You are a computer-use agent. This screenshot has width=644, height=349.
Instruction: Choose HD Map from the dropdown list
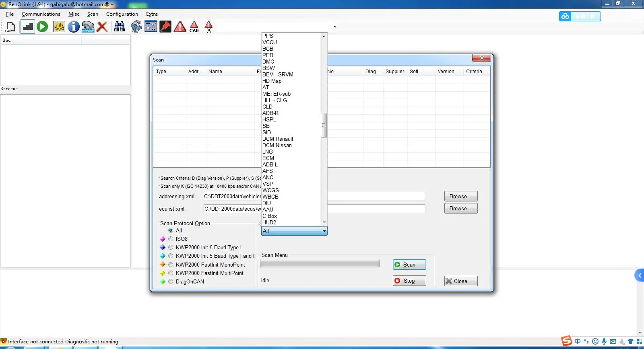[272, 81]
